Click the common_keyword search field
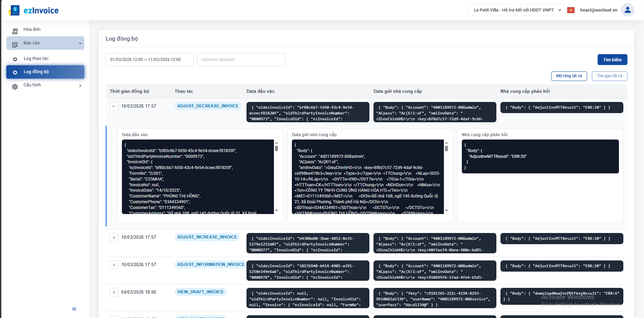The image size is (644, 318). pyautogui.click(x=241, y=60)
